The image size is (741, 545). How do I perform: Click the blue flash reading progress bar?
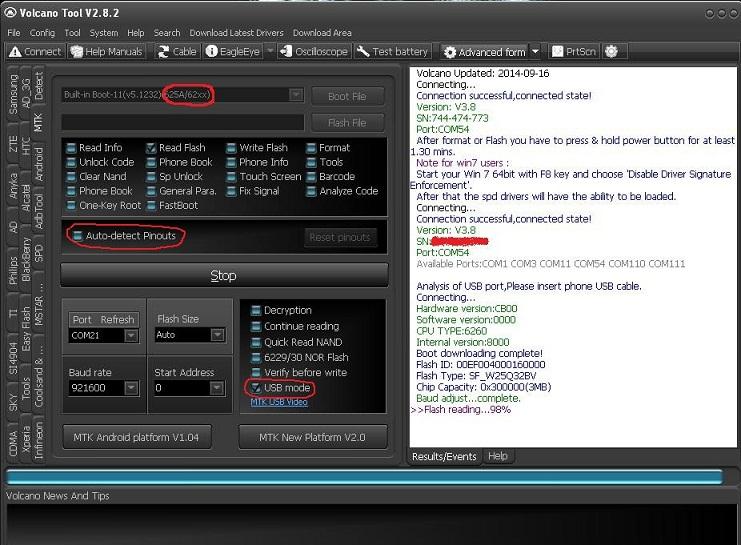364,477
